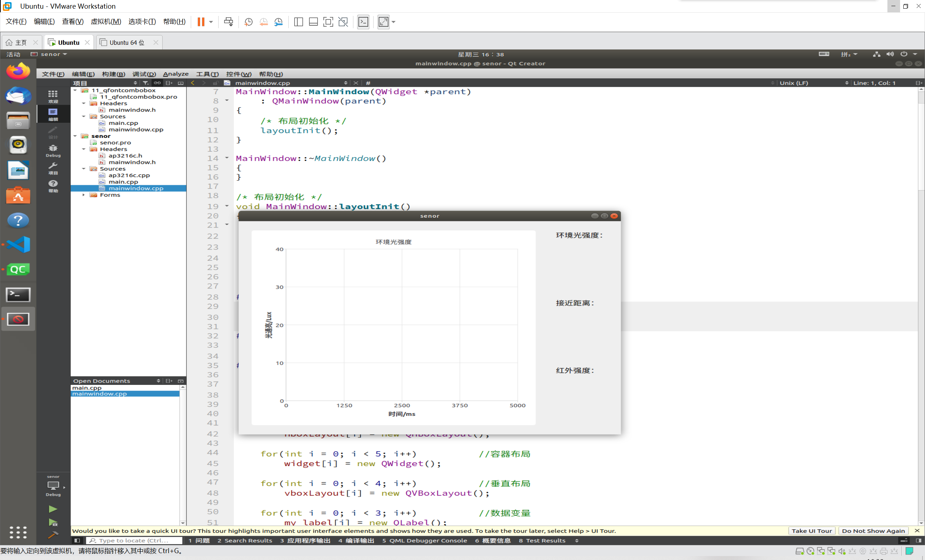925x560 pixels.
Task: Open the Debug mode in sidebar
Action: click(53, 151)
